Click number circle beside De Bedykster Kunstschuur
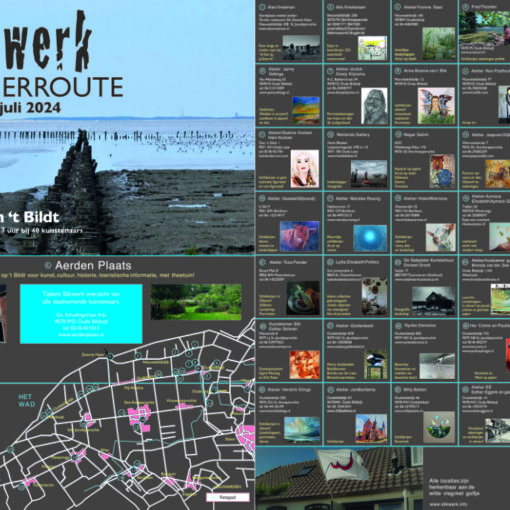Screen dimensions: 510x510 (x=398, y=262)
